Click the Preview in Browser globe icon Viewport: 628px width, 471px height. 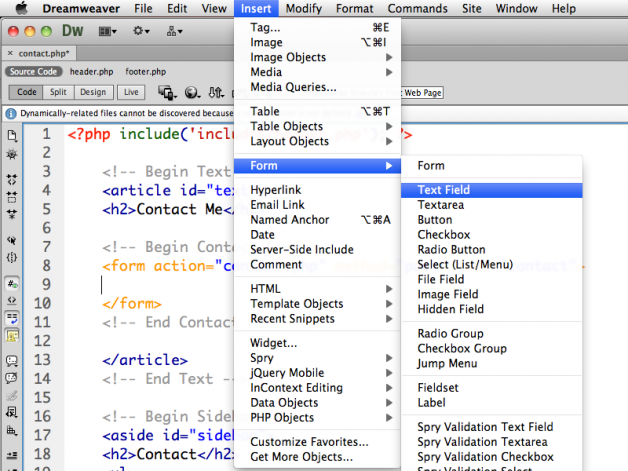tap(192, 93)
